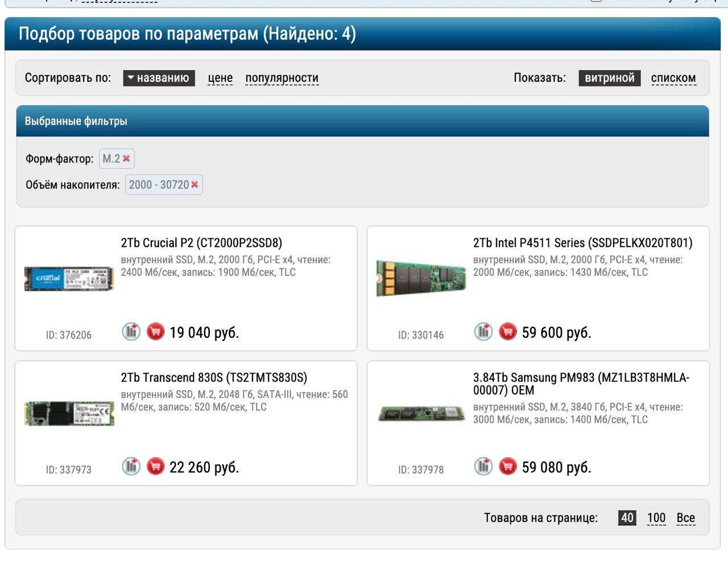Show products as витриной
This screenshot has height=584, width=728.
click(610, 78)
